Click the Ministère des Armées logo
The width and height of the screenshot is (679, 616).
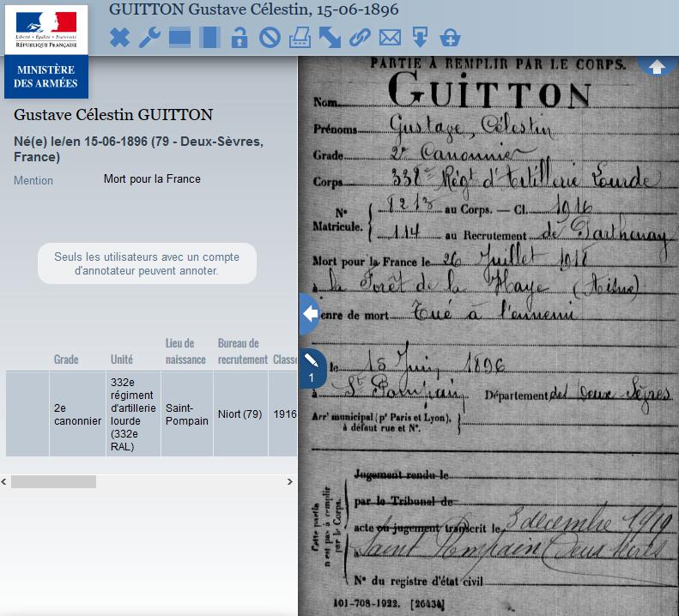[46, 76]
